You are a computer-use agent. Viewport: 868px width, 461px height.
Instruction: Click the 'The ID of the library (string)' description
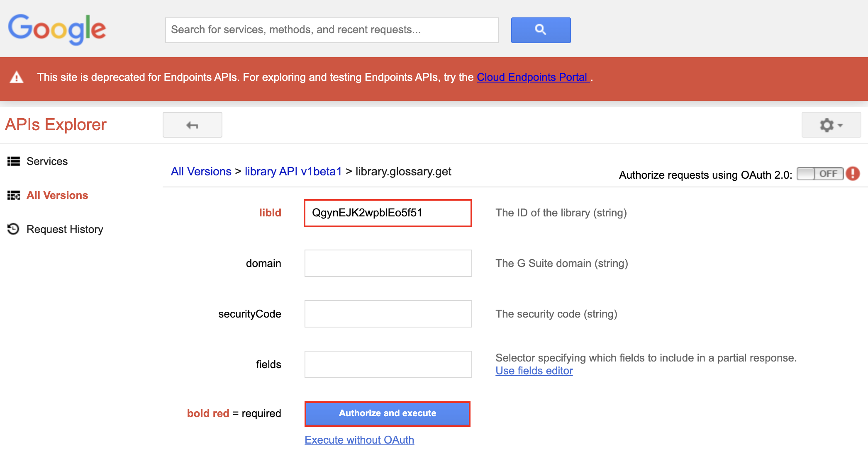(561, 213)
